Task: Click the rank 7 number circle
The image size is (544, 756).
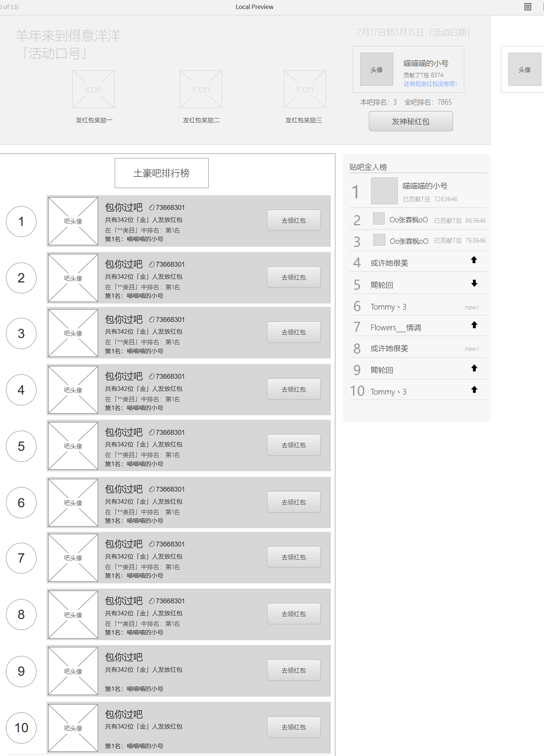Action: tap(21, 558)
